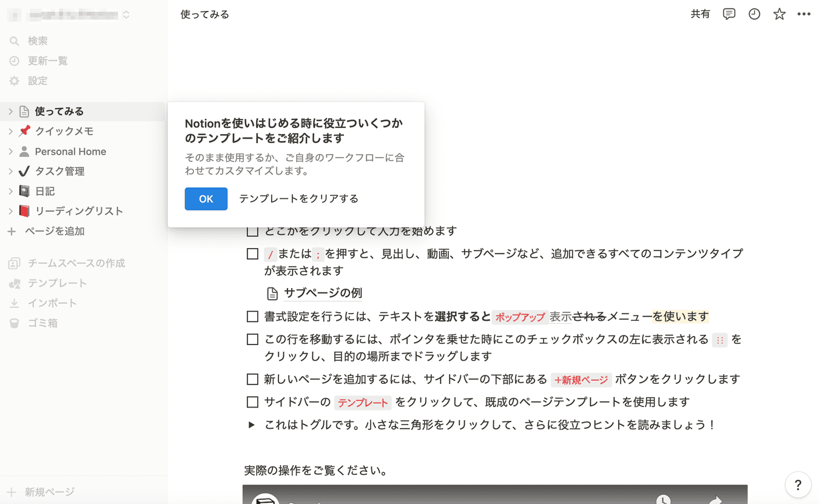Image resolution: width=819 pixels, height=504 pixels.
Task: Open the help question mark button
Action: 798,485
